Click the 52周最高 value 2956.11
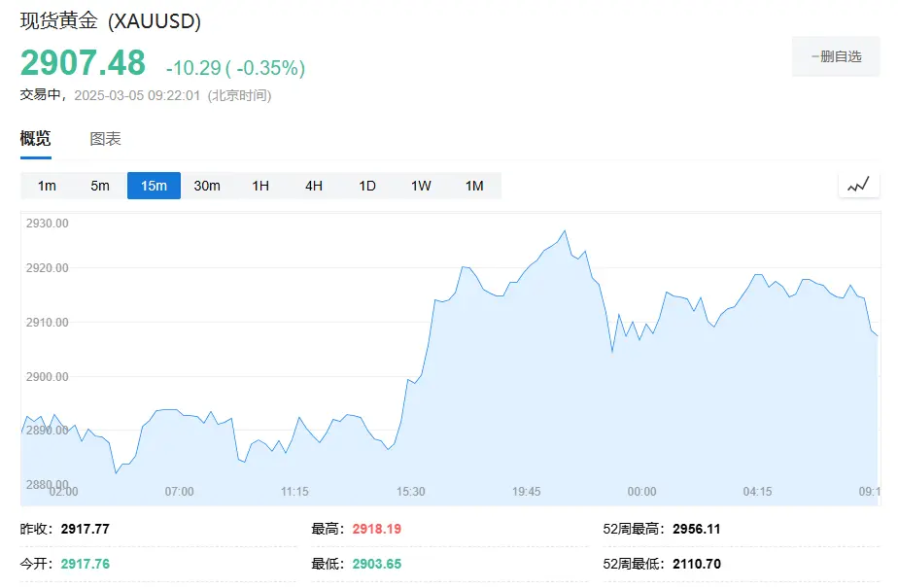The width and height of the screenshot is (898, 588). click(696, 530)
